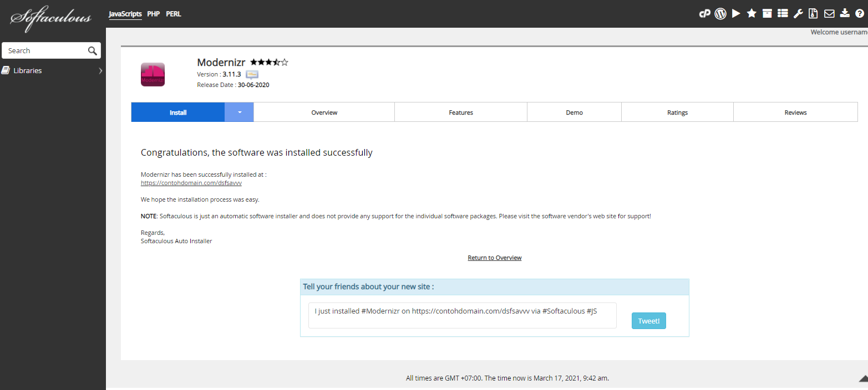Open the envelope email settings icon
The image size is (868, 390).
(829, 14)
